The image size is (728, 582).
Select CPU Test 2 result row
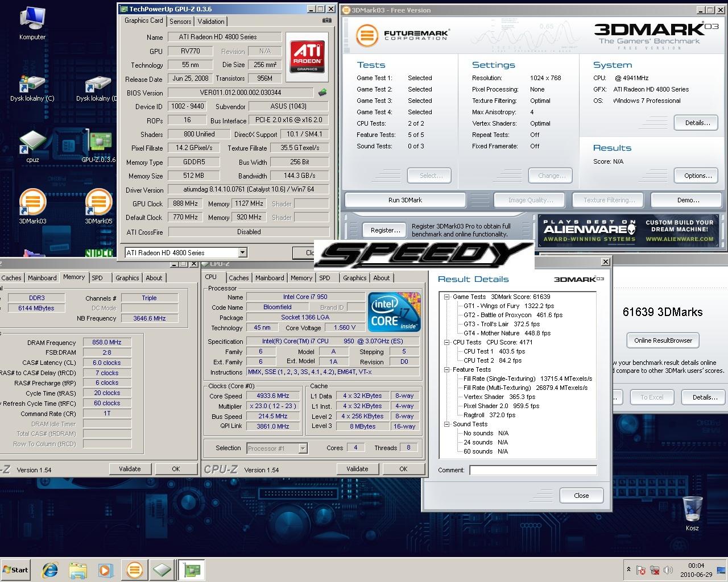tap(493, 360)
